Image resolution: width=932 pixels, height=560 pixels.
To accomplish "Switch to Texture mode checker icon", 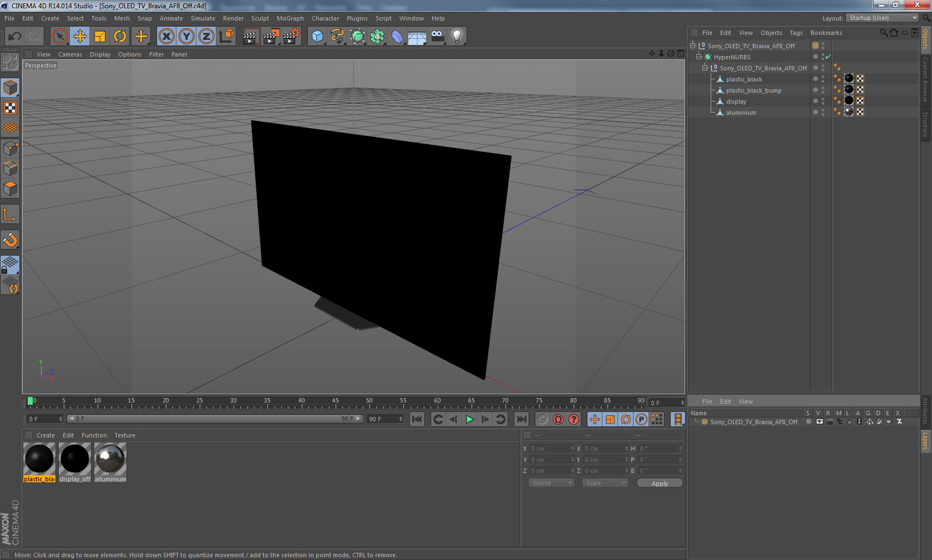I will pyautogui.click(x=10, y=108).
